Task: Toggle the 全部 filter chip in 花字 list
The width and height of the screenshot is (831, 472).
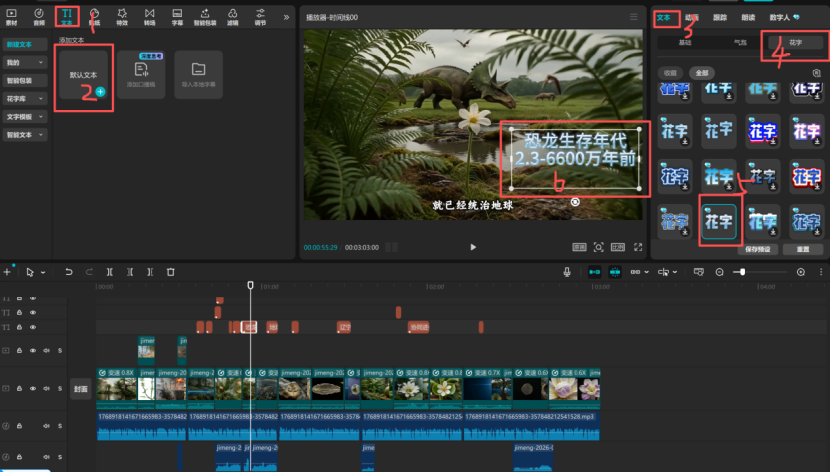Action: pyautogui.click(x=701, y=73)
